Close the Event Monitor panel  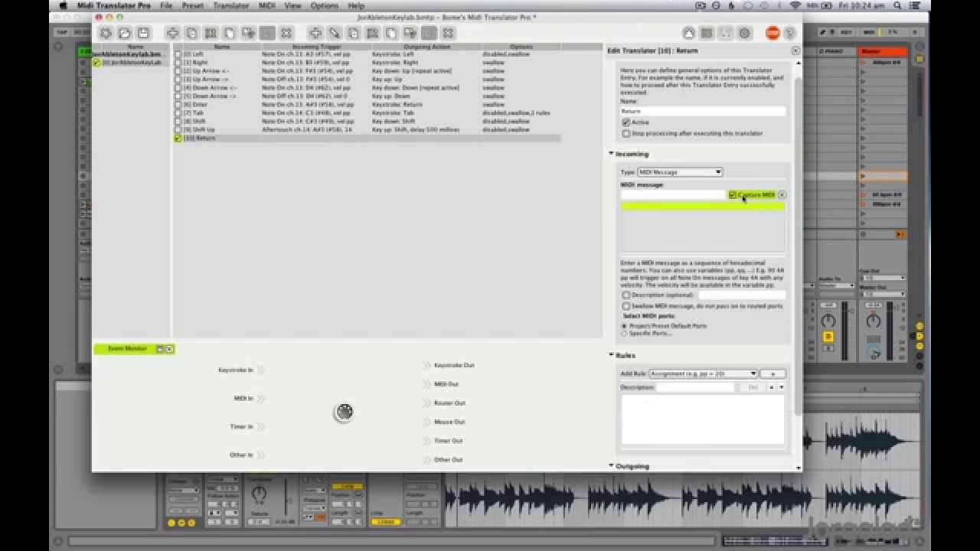tap(169, 349)
